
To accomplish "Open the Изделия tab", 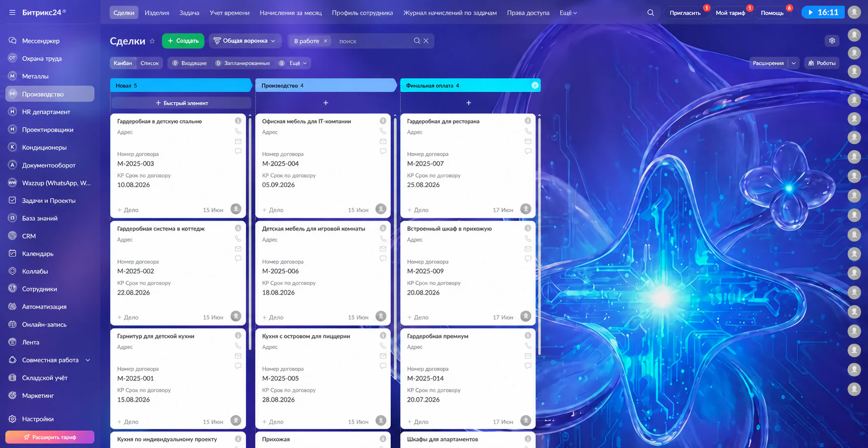I will 157,13.
